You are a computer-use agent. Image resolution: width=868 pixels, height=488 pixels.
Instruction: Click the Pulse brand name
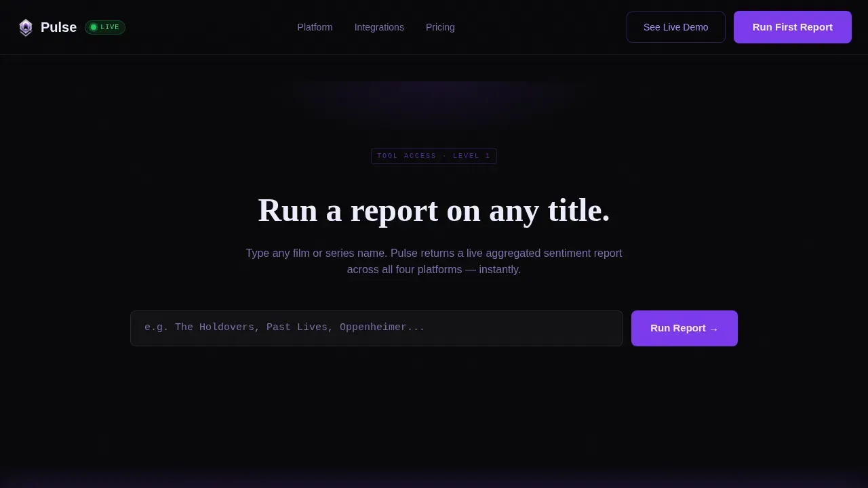(58, 27)
